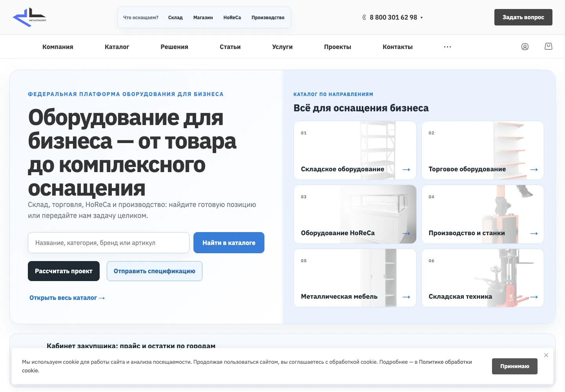The height and width of the screenshot is (392, 565).
Task: Open the Оборудование HoReCa card title
Action: click(x=338, y=233)
